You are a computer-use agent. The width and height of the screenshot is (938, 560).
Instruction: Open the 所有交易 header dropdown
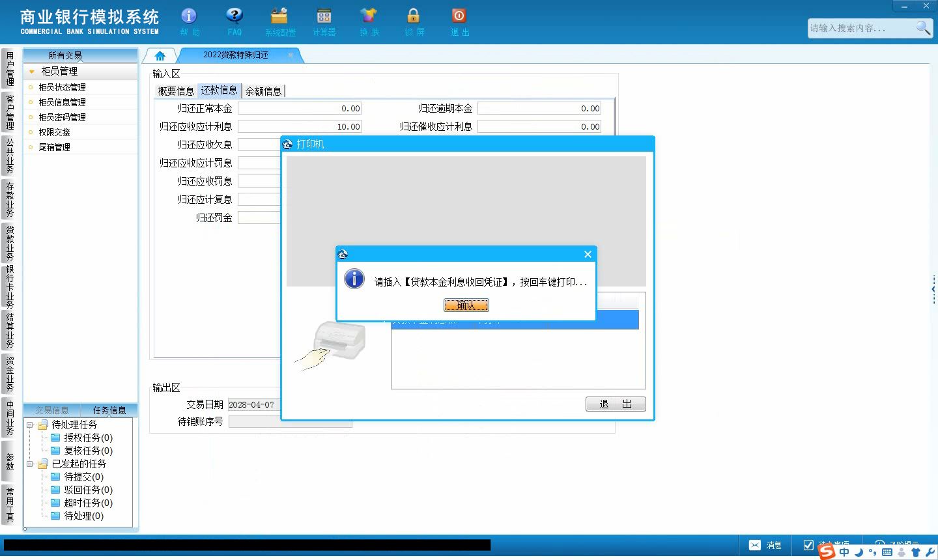pyautogui.click(x=80, y=55)
